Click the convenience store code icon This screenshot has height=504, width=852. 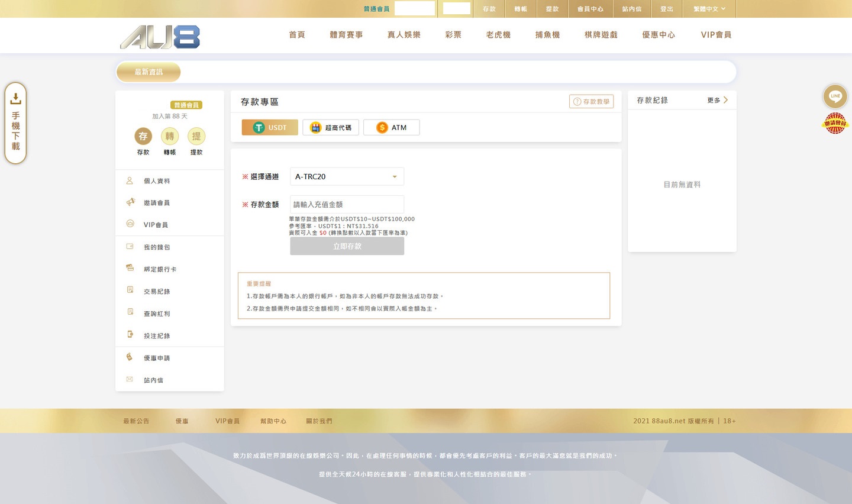pyautogui.click(x=316, y=127)
